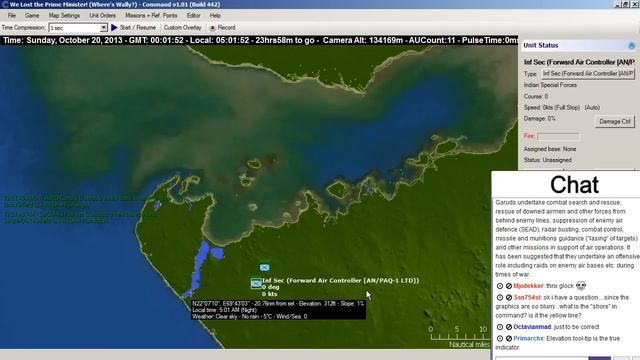Open the Unit Orders menu
Screen dimensions: 640x360
click(x=102, y=16)
